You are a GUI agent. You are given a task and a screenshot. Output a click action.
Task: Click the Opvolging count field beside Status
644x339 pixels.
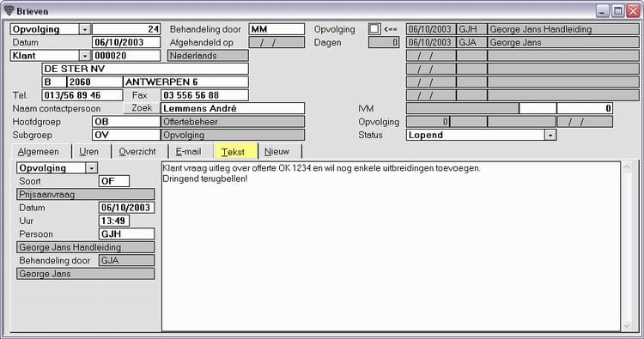point(428,122)
